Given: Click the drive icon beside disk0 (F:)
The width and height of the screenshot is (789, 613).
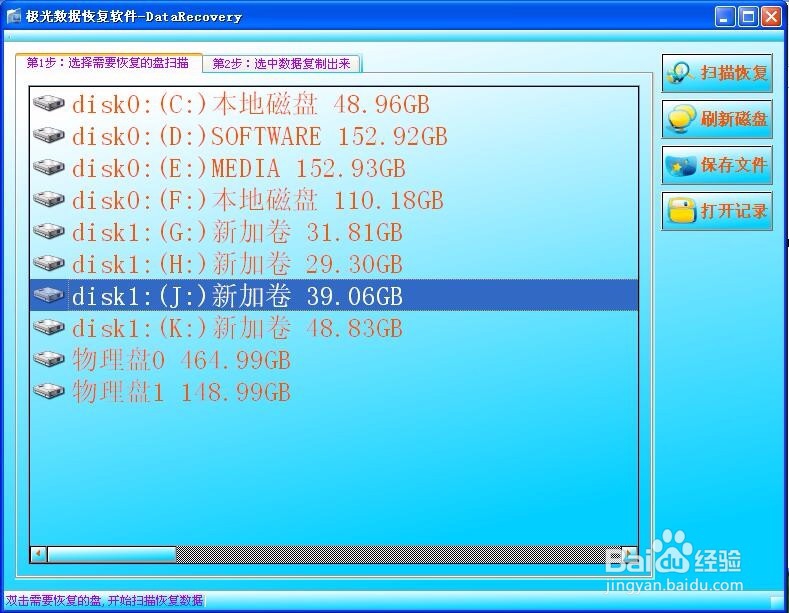Looking at the screenshot, I should tap(49, 199).
